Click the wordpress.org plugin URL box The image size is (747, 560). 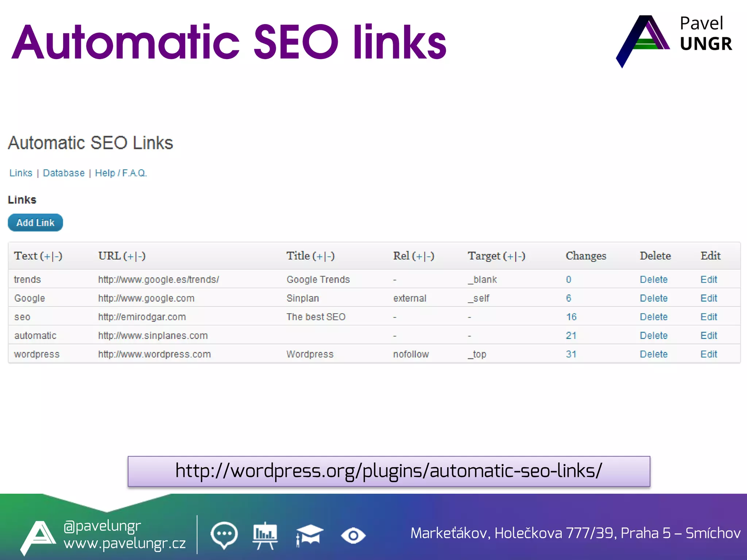[x=388, y=471]
